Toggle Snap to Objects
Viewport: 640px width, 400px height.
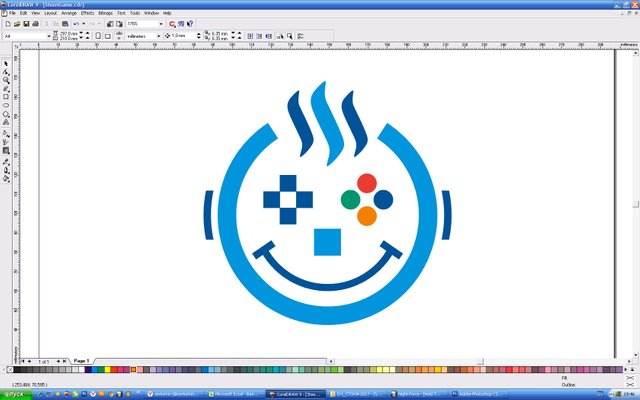pyautogui.click(x=269, y=36)
